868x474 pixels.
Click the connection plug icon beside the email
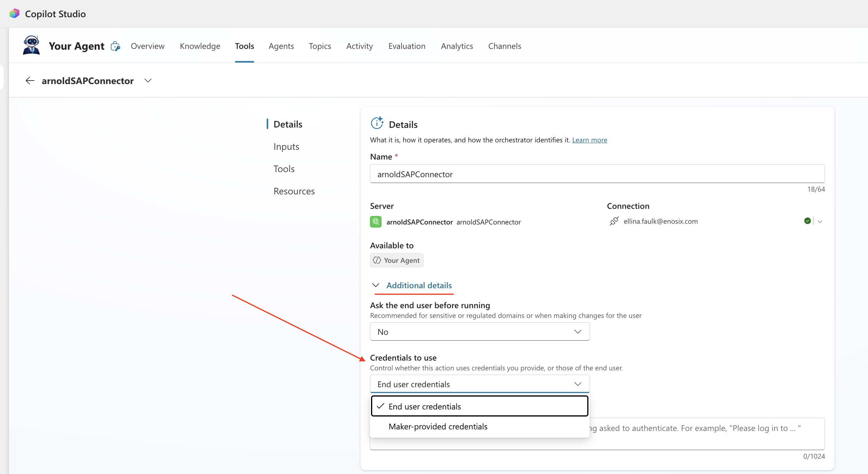click(614, 221)
